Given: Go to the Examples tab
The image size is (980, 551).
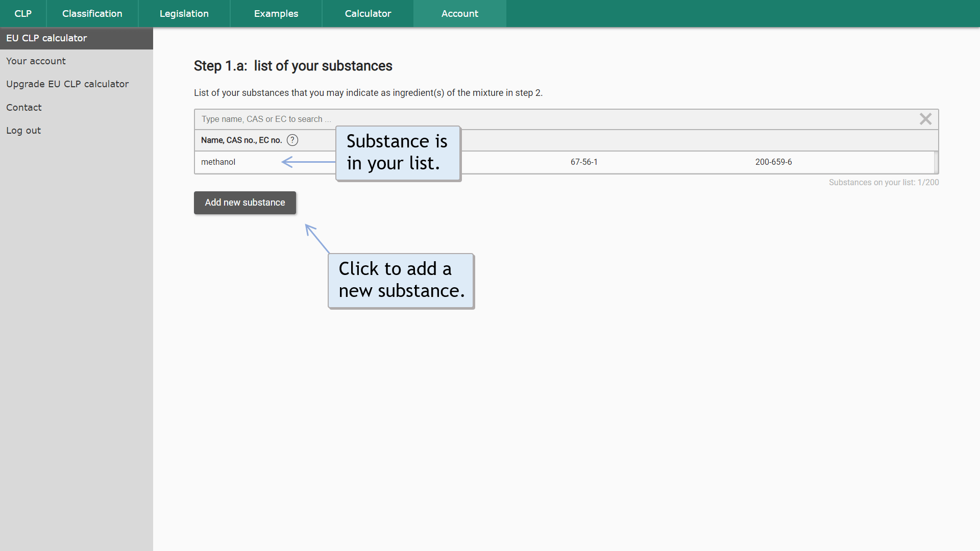Looking at the screenshot, I should tap(276, 14).
